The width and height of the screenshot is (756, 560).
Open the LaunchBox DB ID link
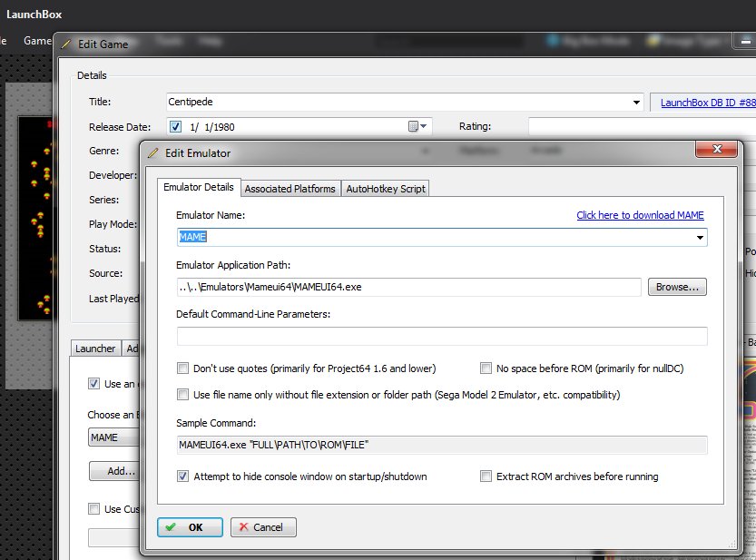click(x=708, y=103)
